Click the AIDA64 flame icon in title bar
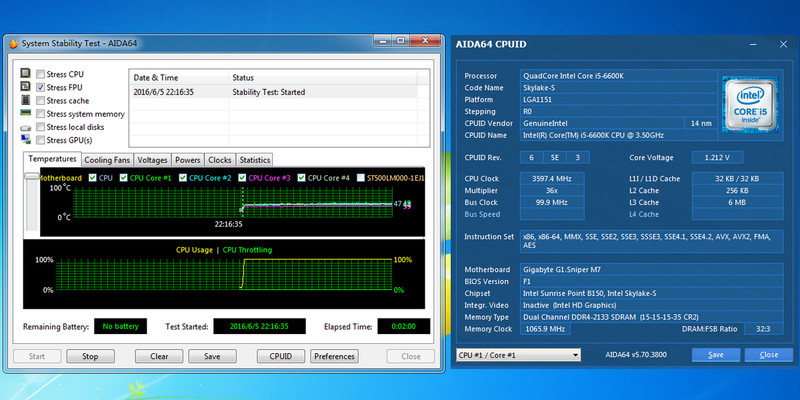This screenshot has width=800, height=400. click(12, 43)
